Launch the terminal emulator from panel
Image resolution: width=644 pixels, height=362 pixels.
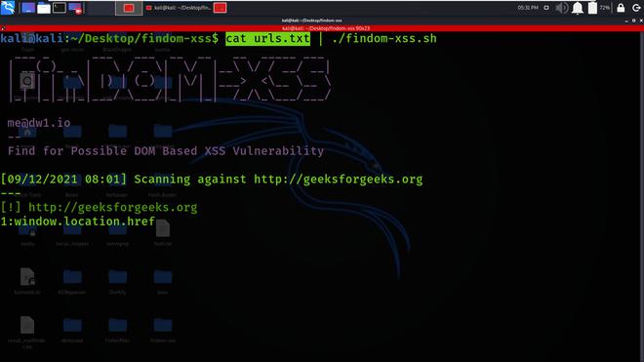coord(60,8)
